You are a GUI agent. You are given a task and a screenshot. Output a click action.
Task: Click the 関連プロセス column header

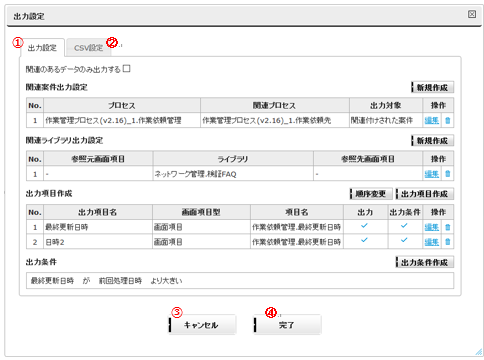click(275, 105)
